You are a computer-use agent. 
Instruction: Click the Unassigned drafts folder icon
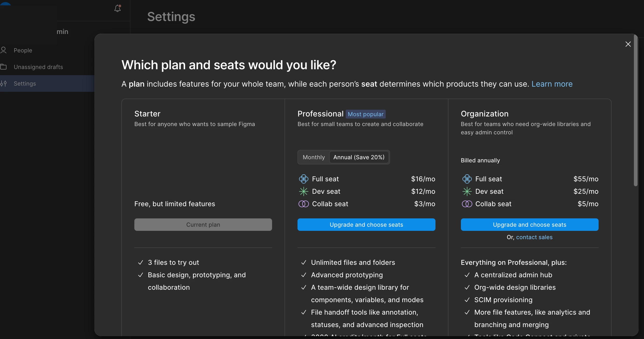(x=4, y=67)
